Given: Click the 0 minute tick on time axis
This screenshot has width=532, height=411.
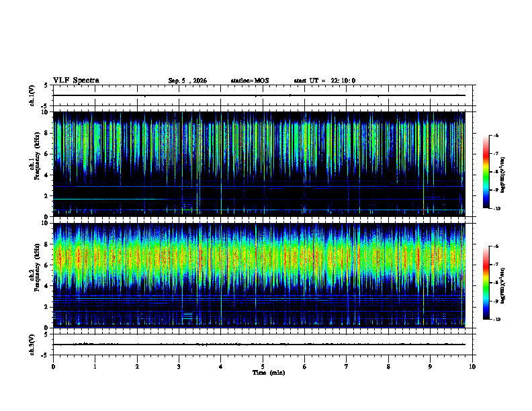Looking at the screenshot, I should coord(53,367).
